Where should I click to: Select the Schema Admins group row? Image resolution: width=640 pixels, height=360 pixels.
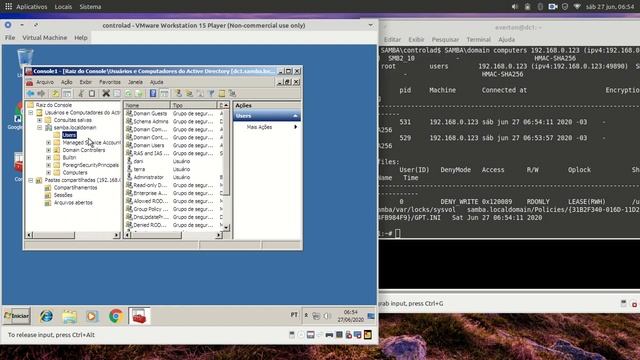(151, 121)
